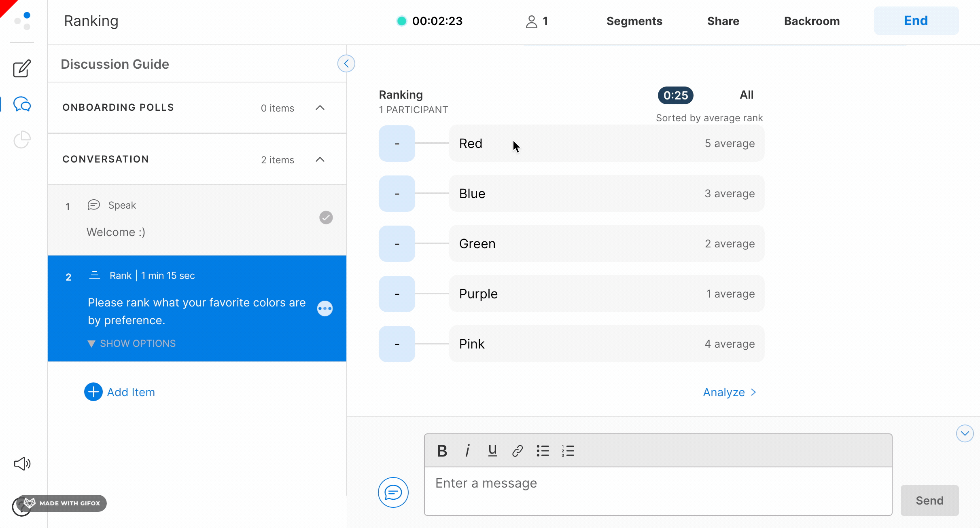Click the Green ranking row
Screen dimensions: 980x528
click(607, 244)
